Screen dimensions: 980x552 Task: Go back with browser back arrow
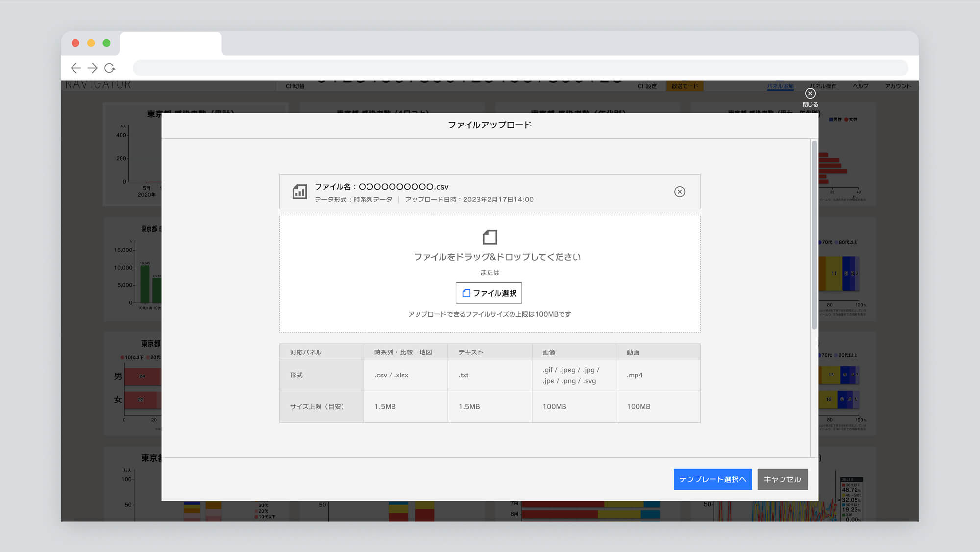pyautogui.click(x=75, y=68)
